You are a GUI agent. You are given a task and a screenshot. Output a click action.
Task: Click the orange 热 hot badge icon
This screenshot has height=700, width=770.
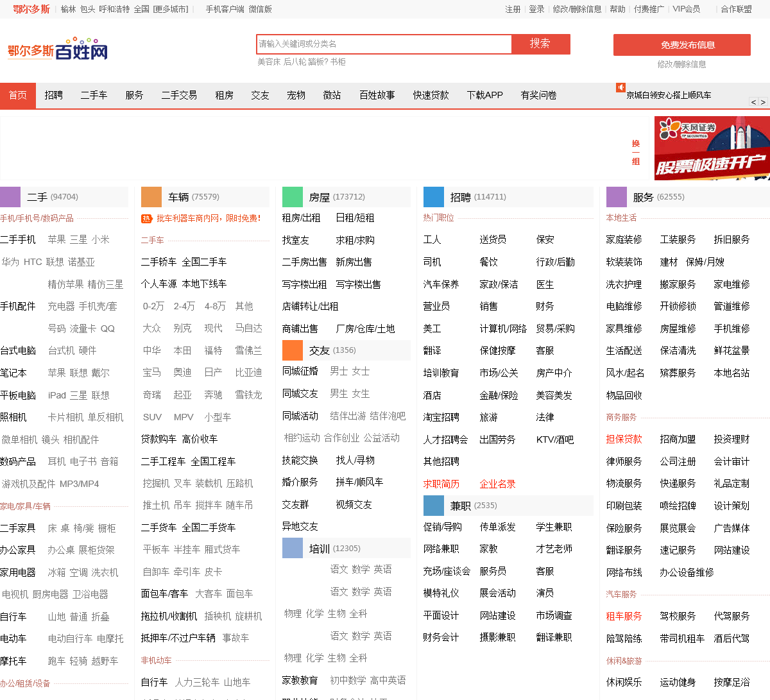click(146, 219)
